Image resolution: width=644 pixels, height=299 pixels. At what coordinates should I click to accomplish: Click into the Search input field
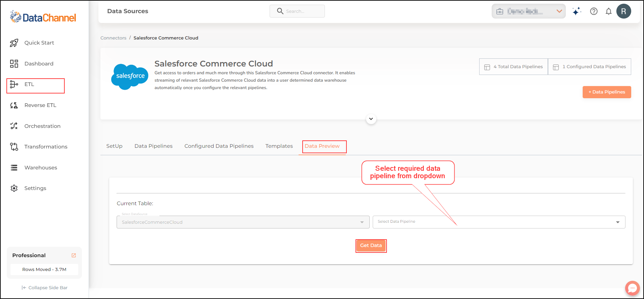click(297, 11)
